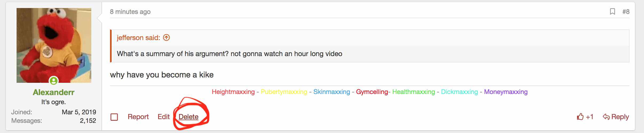Tick the post selection checkbox

coord(114,117)
